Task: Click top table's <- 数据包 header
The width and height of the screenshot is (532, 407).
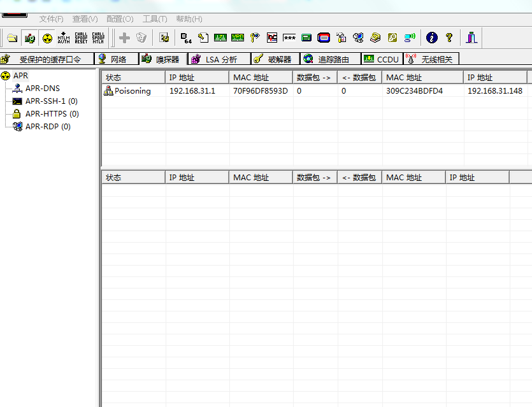Action: point(359,77)
